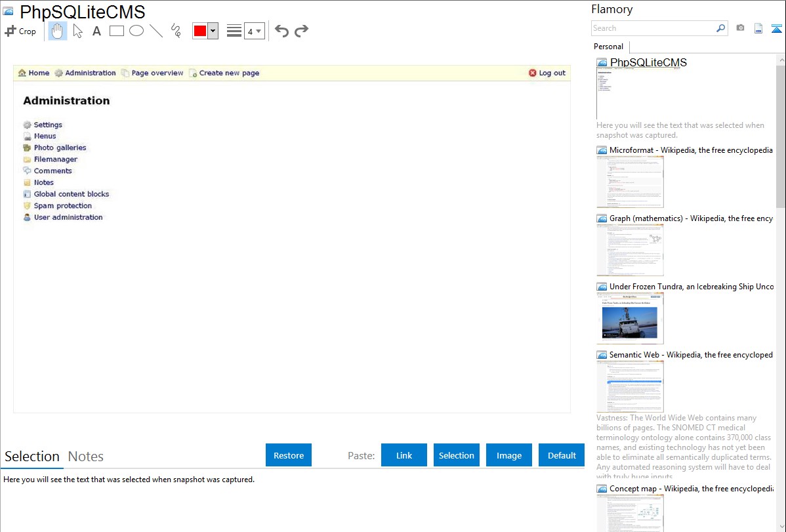Click the Page overview link in the snapshot
Viewport: 786px width, 532px height.
pos(157,73)
